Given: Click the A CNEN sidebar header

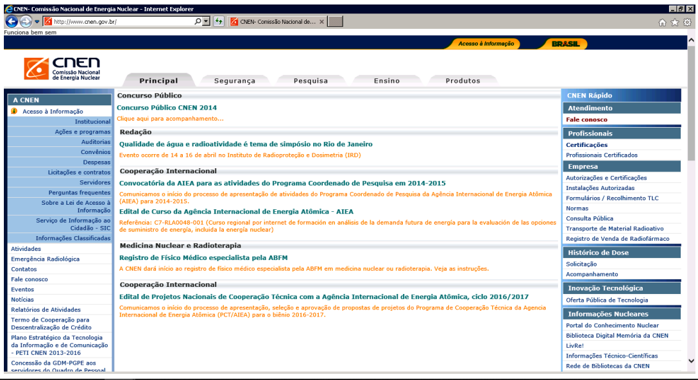Looking at the screenshot, I should [x=60, y=100].
